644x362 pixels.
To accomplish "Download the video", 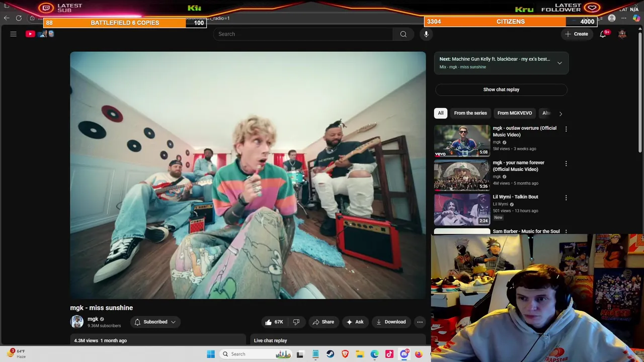I will 390,322.
